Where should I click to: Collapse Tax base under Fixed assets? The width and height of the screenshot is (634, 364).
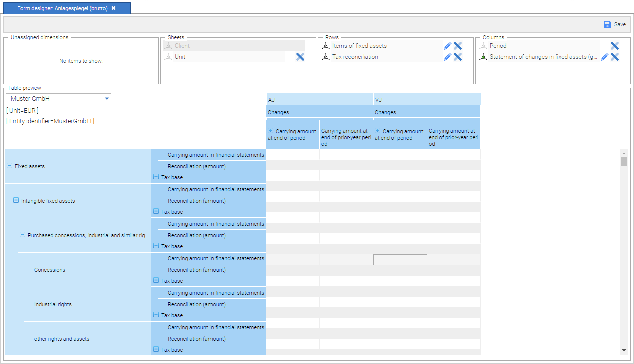coord(156,177)
